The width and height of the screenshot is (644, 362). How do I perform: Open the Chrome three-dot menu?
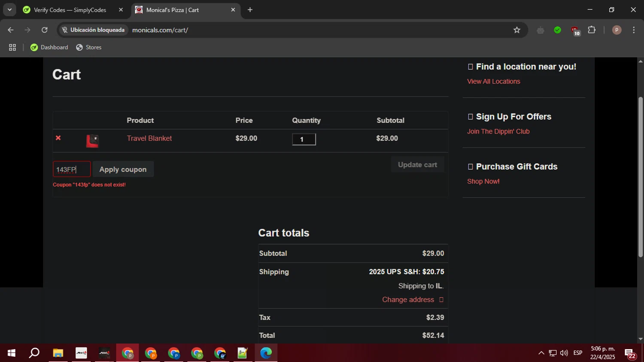634,30
